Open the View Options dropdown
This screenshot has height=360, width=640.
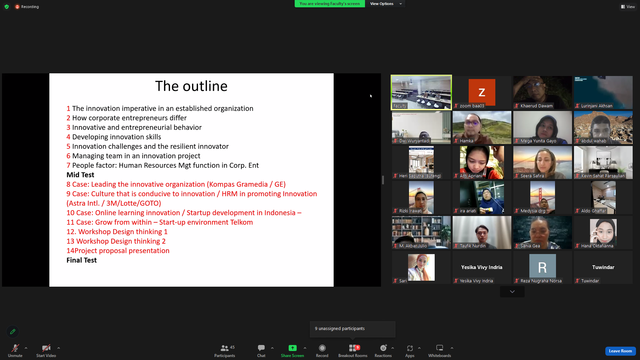click(386, 4)
